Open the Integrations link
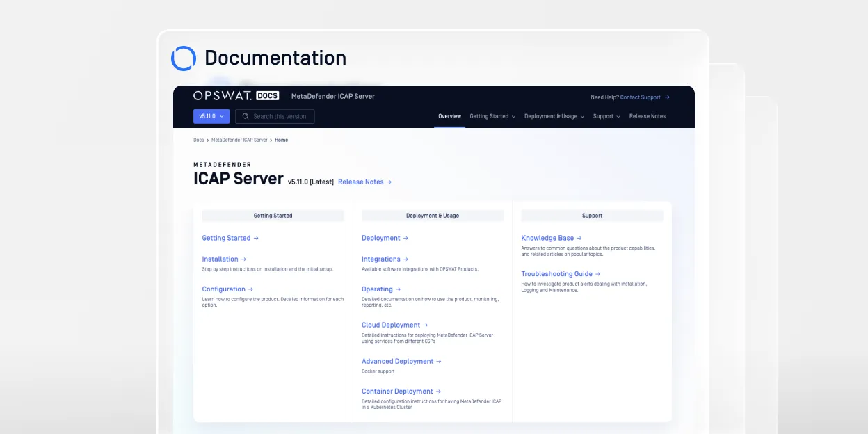868x434 pixels. point(385,259)
